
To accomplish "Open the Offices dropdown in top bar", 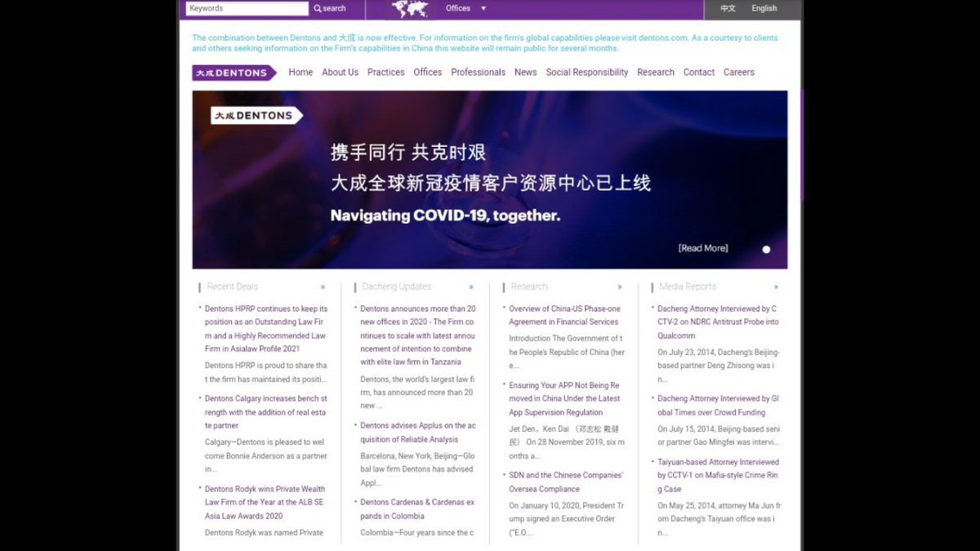I will [465, 8].
